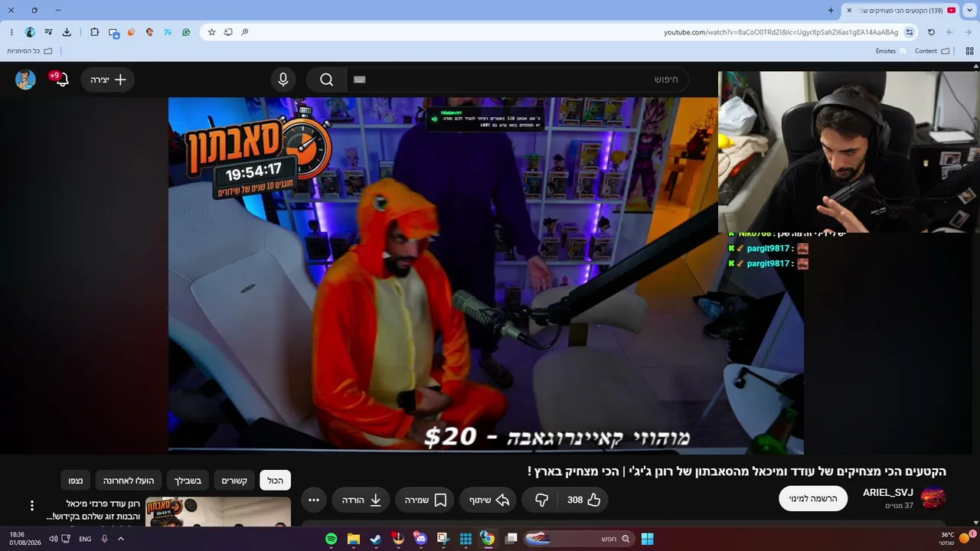The width and height of the screenshot is (980, 551).
Task: Click the video player area
Action: [486, 275]
